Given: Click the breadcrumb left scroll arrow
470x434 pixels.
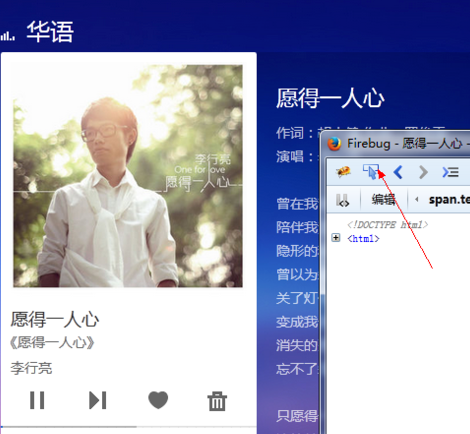Looking at the screenshot, I should click(416, 199).
